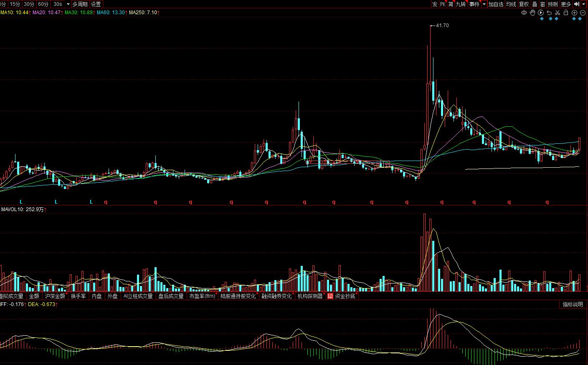This screenshot has width=588, height=365.
Task: Open the 30s period dropdown arrow
Action: click(x=68, y=4)
